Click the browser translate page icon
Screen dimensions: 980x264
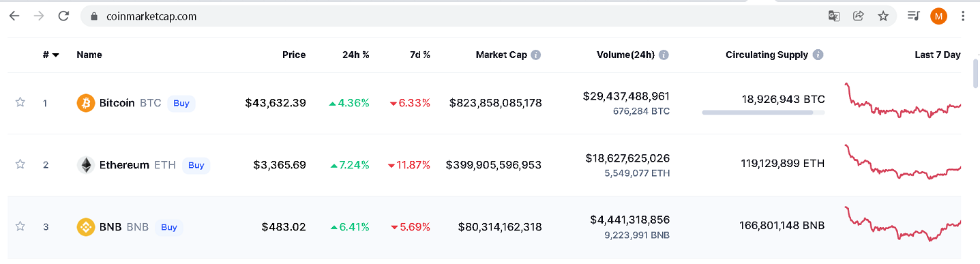pyautogui.click(x=833, y=16)
